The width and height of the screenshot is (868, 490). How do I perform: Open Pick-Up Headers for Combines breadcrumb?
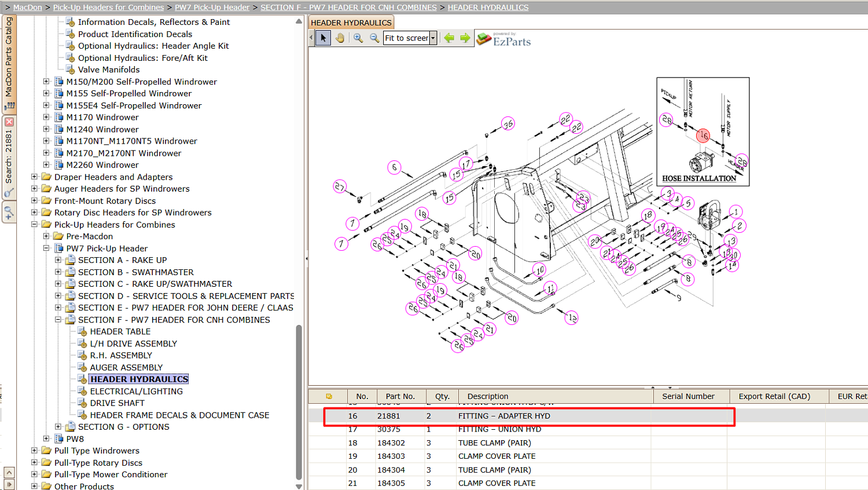(109, 8)
